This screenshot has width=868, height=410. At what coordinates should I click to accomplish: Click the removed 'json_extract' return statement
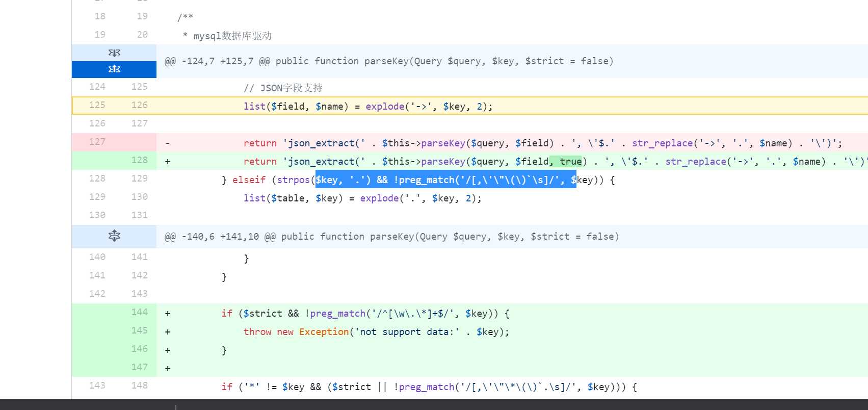coord(542,143)
